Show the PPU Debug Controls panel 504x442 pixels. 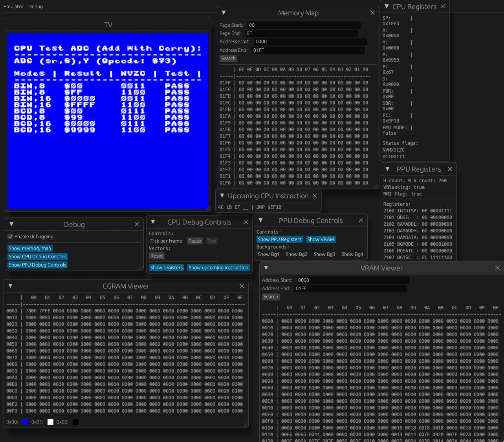(x=37, y=265)
